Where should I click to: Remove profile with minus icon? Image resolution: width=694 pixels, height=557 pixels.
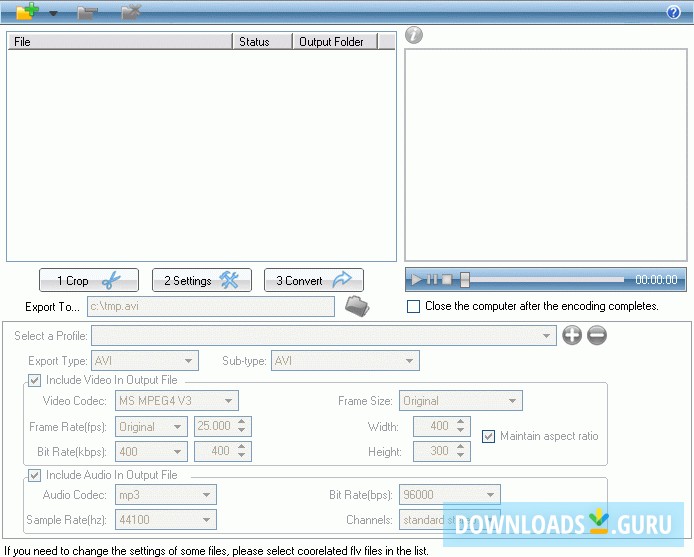(597, 335)
